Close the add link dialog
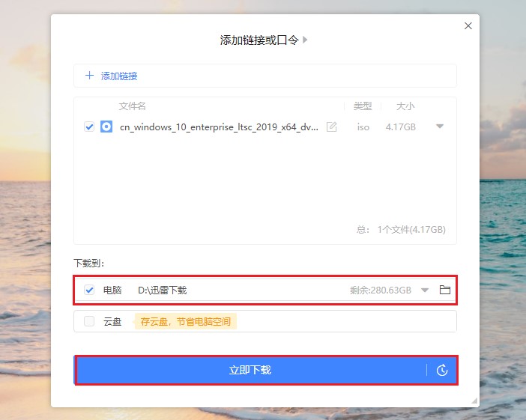Screen dimensions: 526x420 pyautogui.click(x=468, y=25)
